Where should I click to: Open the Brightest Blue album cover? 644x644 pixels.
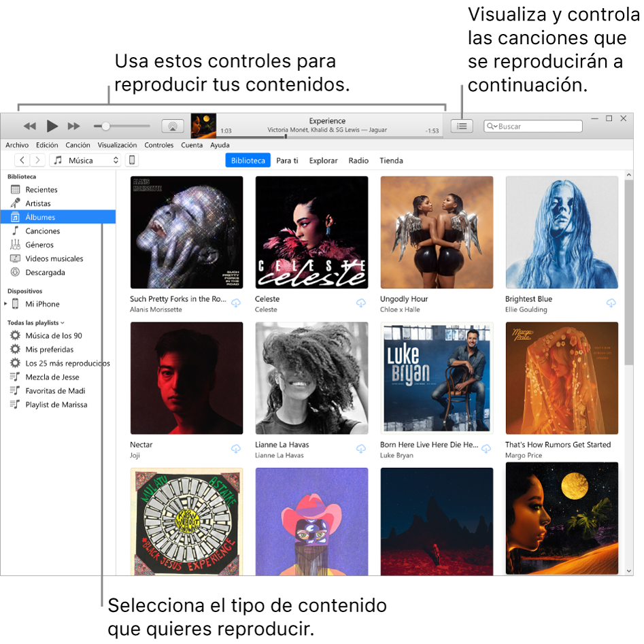click(562, 233)
